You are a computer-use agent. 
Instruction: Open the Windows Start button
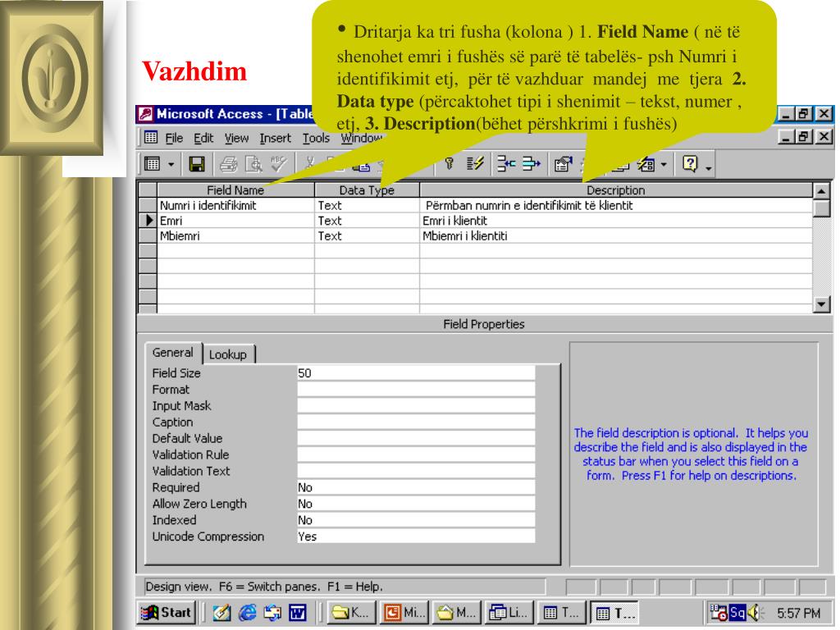tap(167, 612)
